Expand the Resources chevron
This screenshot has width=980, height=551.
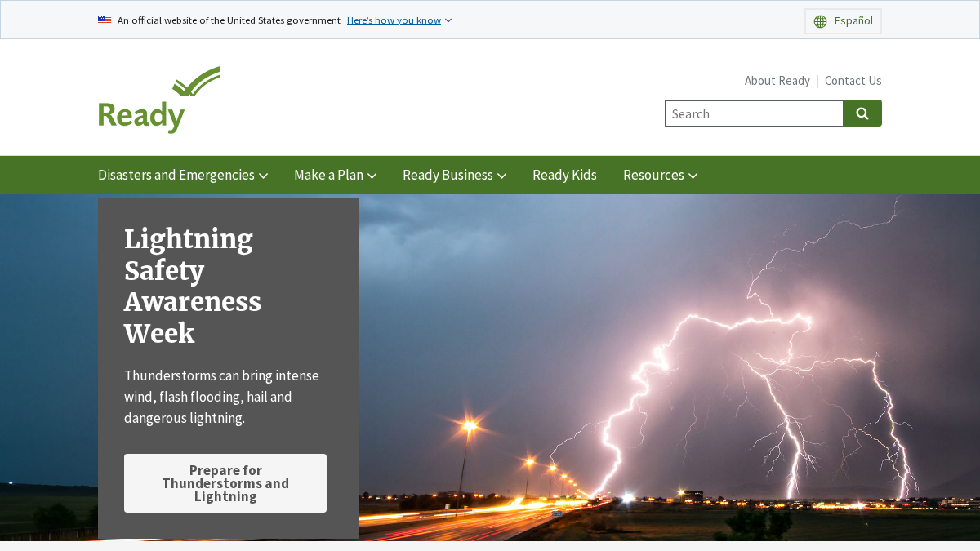(x=693, y=176)
